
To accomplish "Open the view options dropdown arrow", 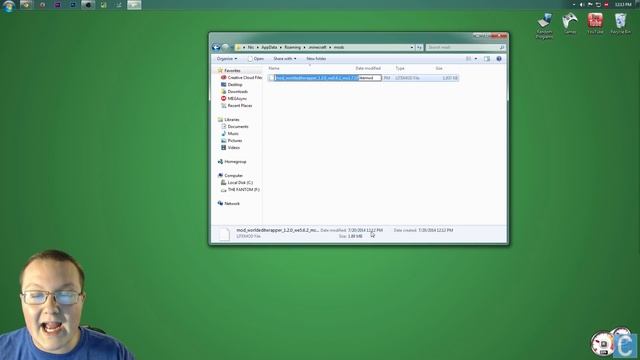I will coord(476,59).
